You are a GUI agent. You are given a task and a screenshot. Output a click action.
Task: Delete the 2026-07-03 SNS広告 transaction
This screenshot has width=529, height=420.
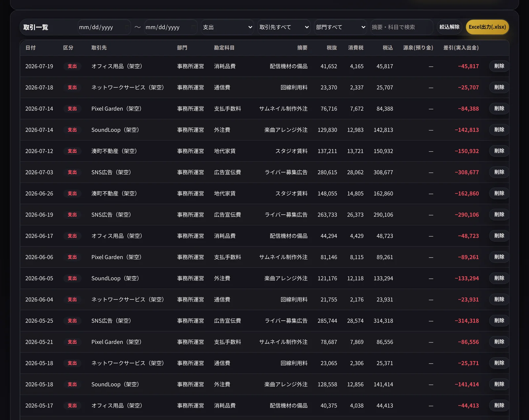click(499, 172)
